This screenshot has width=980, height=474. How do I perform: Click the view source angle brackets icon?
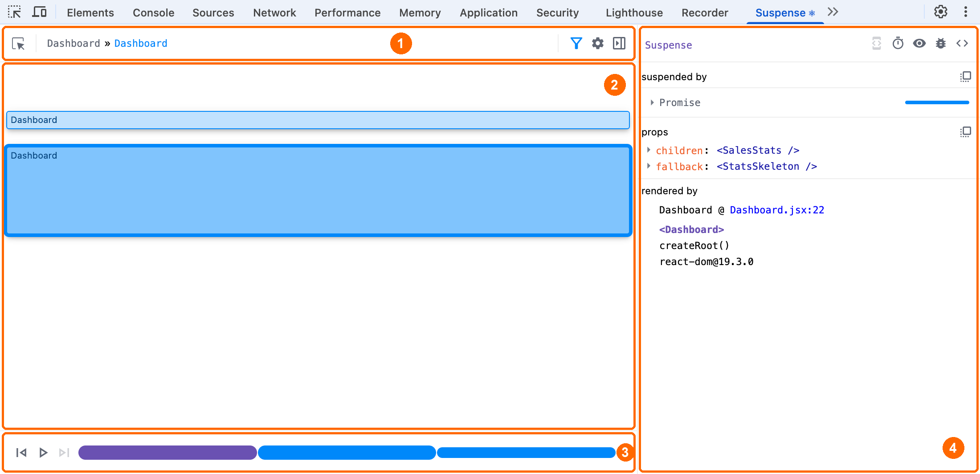click(962, 43)
